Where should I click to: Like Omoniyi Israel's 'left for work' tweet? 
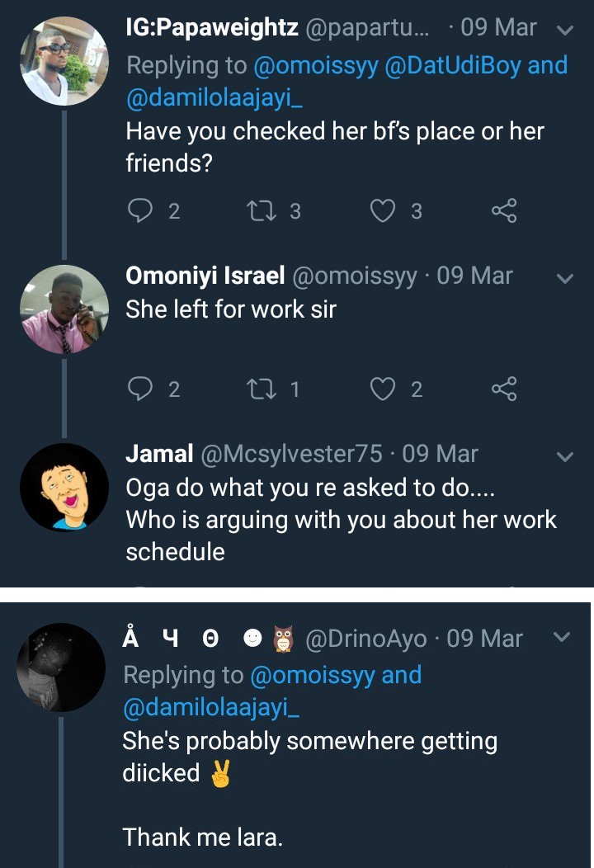[383, 389]
